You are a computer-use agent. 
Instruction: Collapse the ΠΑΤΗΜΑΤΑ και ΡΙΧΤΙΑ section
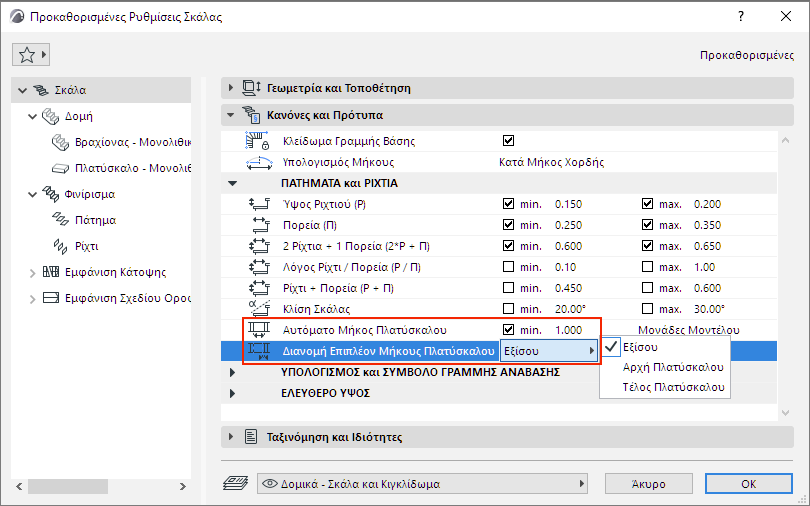pyautogui.click(x=232, y=183)
